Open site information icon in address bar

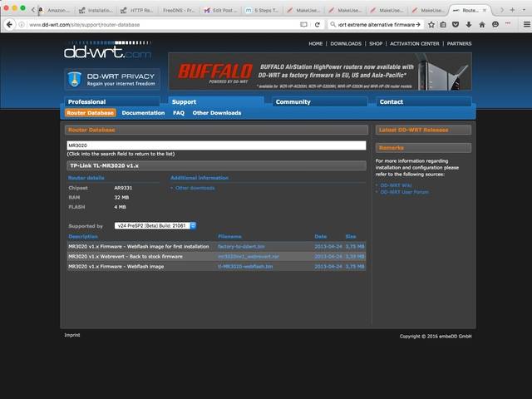(22, 25)
